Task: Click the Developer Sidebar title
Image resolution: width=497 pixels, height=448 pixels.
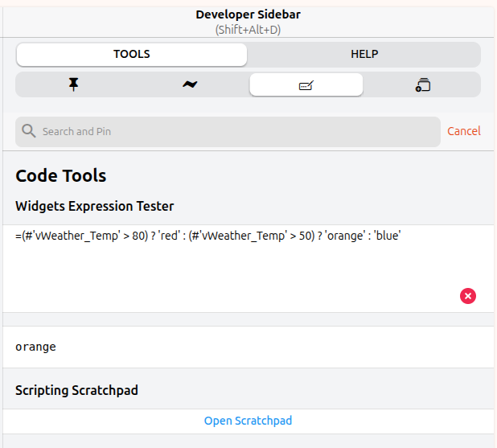Action: (248, 14)
